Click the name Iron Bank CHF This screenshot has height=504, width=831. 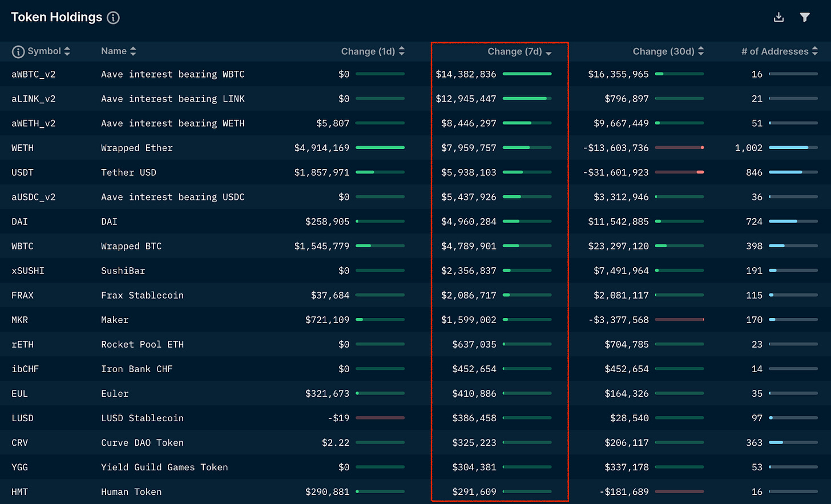137,369
